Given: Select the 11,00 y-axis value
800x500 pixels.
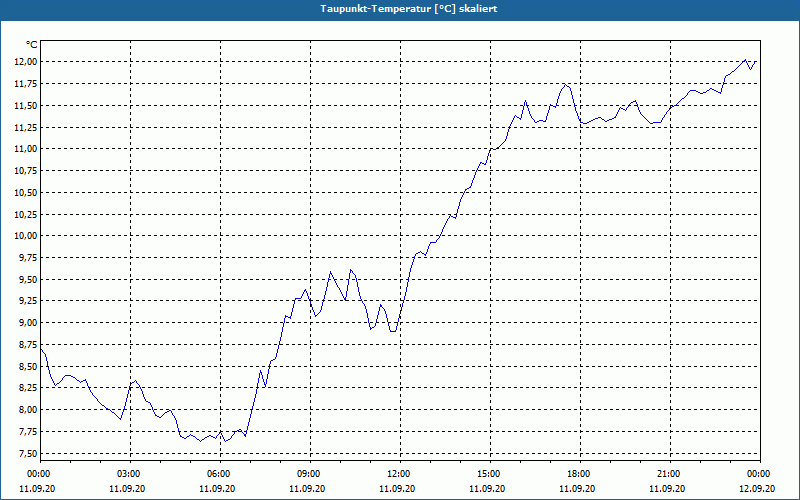Looking at the screenshot, I should pos(24,149).
